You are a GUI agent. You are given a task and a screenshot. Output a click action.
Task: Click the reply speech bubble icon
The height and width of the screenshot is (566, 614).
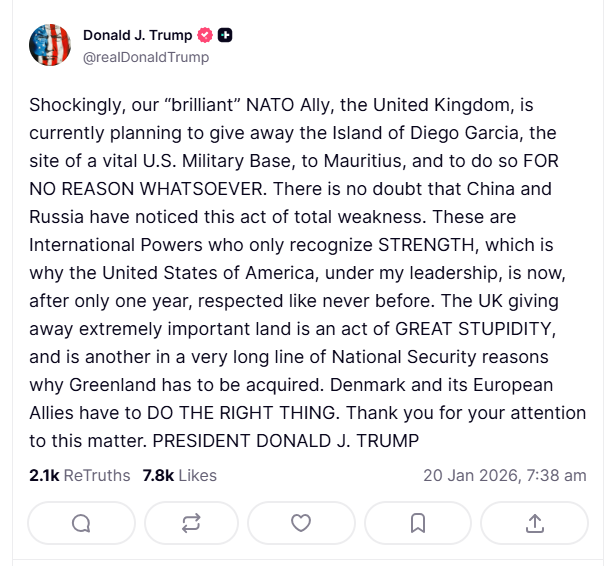coord(82,522)
